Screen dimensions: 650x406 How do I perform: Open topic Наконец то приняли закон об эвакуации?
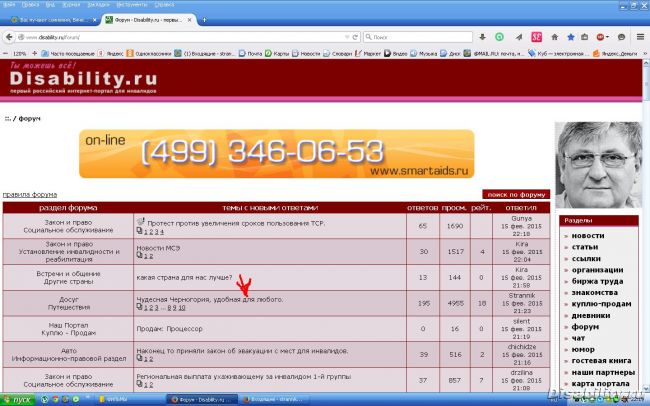[x=243, y=351]
